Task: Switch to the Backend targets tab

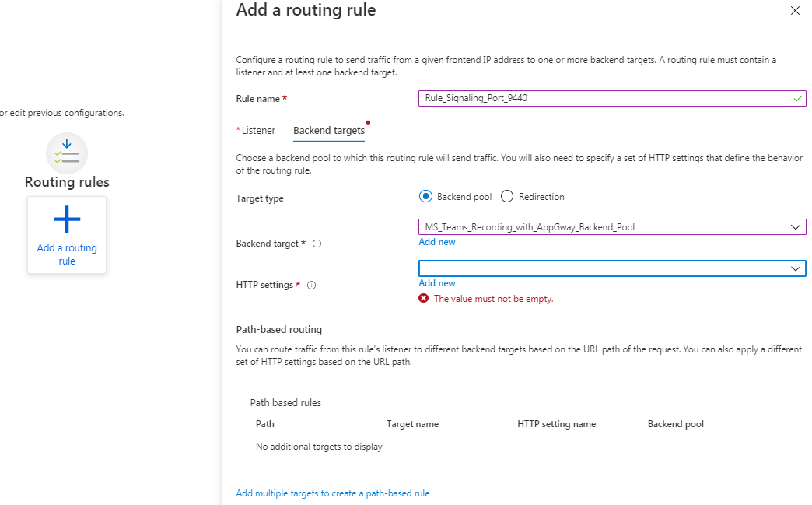Action: (x=328, y=130)
